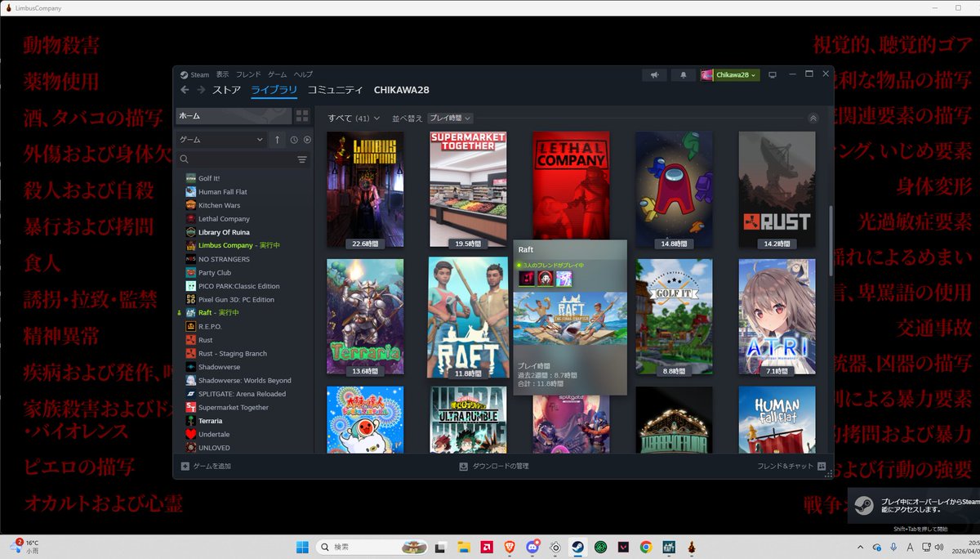Select SPLITGATE: Arena Reloaded in list
980x559 pixels.
[243, 394]
